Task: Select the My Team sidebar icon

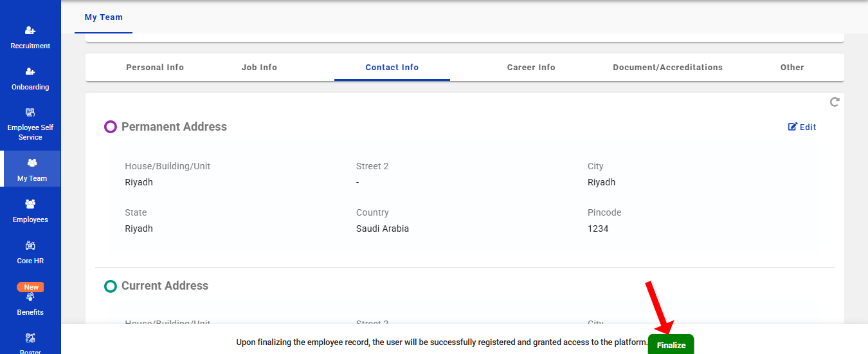Action: (x=32, y=163)
